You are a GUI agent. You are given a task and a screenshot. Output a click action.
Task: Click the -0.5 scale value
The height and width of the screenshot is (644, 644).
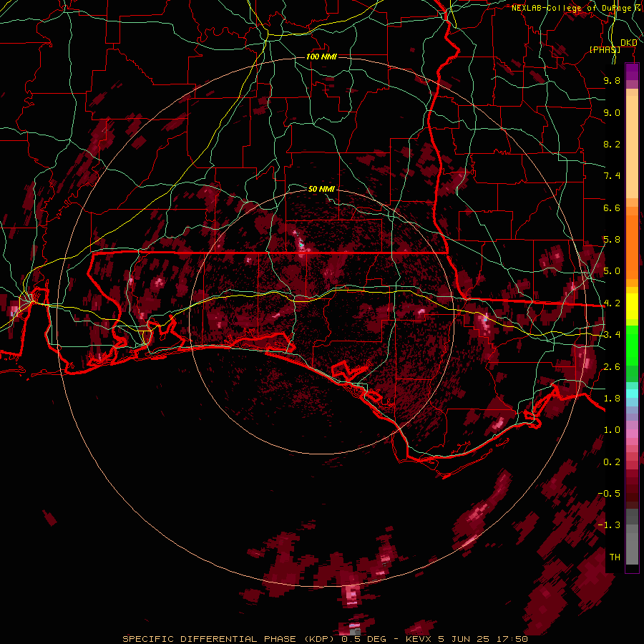pos(609,493)
